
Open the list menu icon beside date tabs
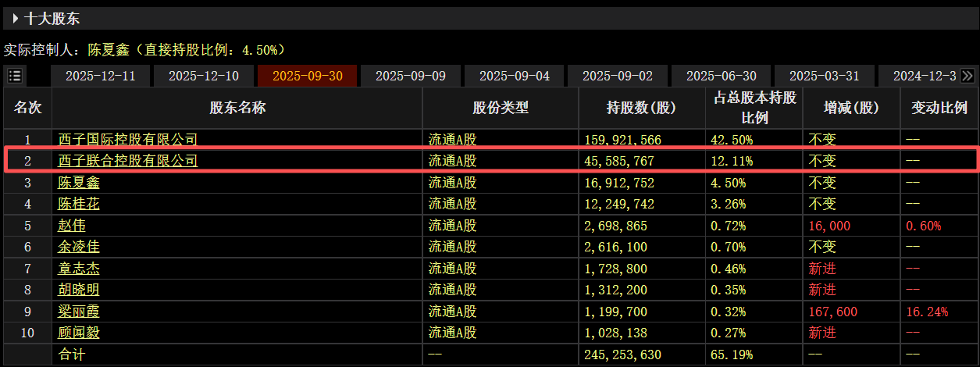pyautogui.click(x=15, y=76)
